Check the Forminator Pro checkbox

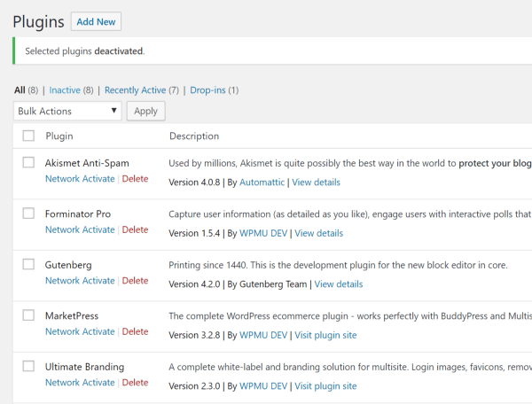point(28,214)
